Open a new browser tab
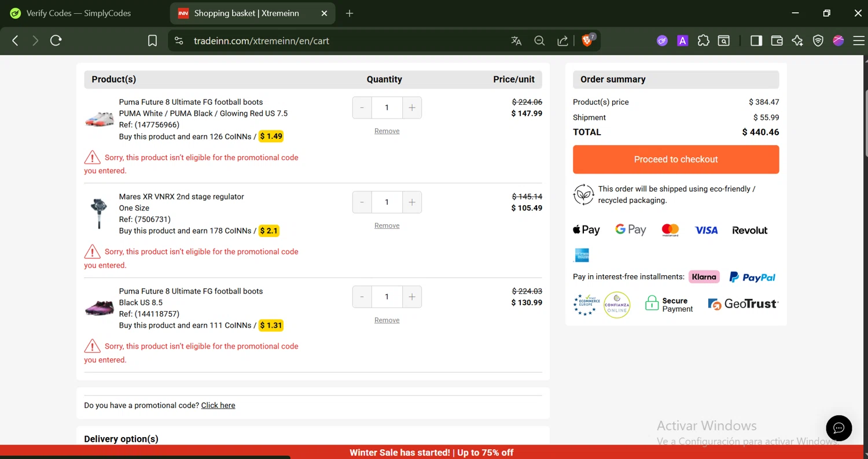Screen dimensions: 868x459 350,13
